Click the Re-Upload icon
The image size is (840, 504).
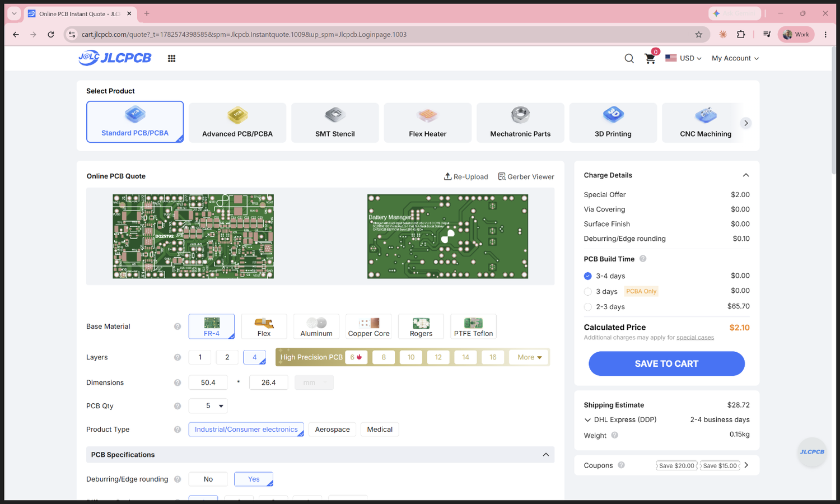pyautogui.click(x=448, y=176)
